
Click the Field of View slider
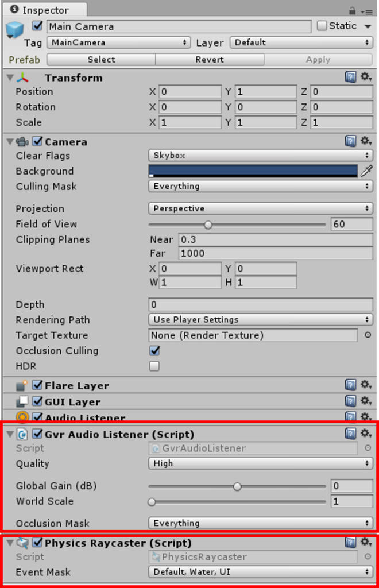237,225
